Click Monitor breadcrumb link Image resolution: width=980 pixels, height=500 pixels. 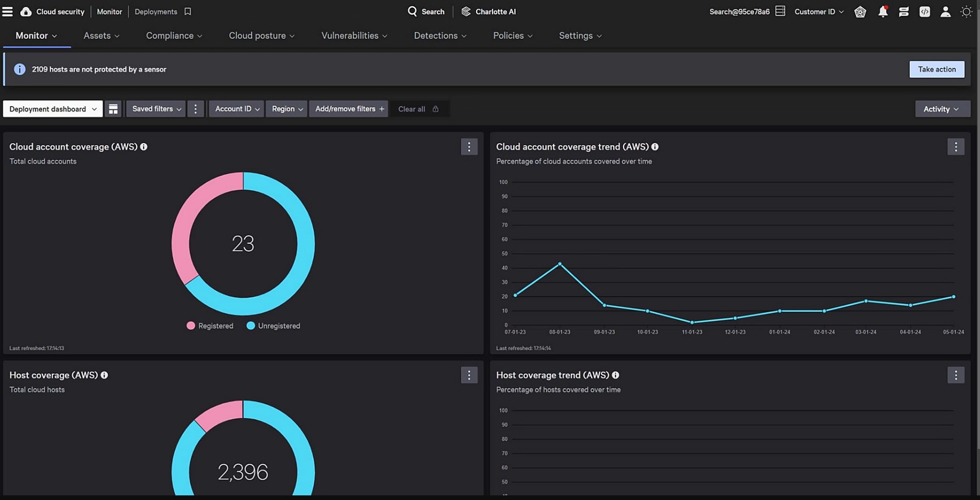coord(109,11)
